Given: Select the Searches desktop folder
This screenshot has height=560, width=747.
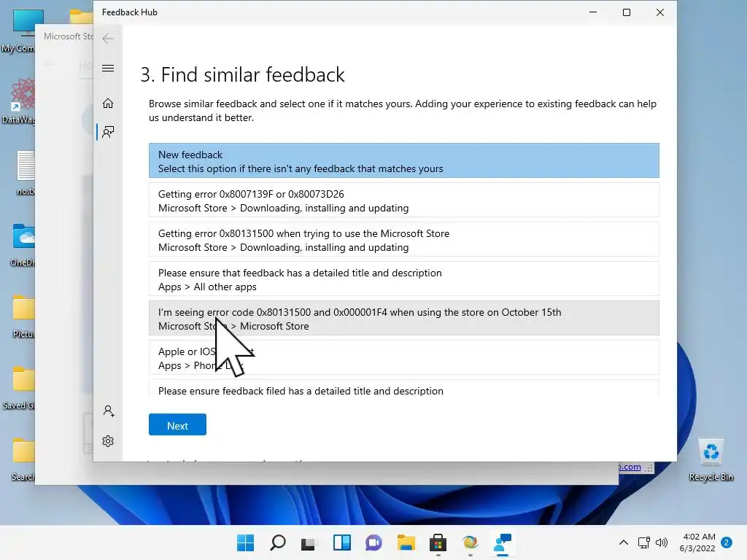Looking at the screenshot, I should (23, 459).
